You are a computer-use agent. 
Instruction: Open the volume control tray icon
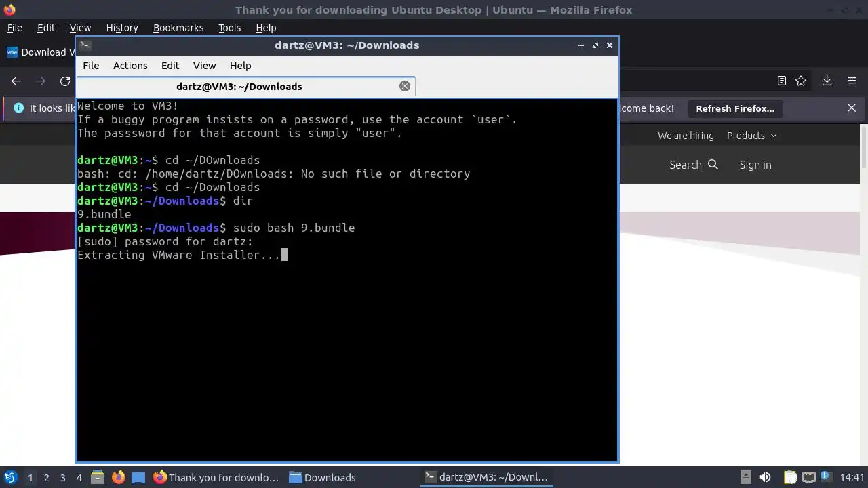[765, 477]
